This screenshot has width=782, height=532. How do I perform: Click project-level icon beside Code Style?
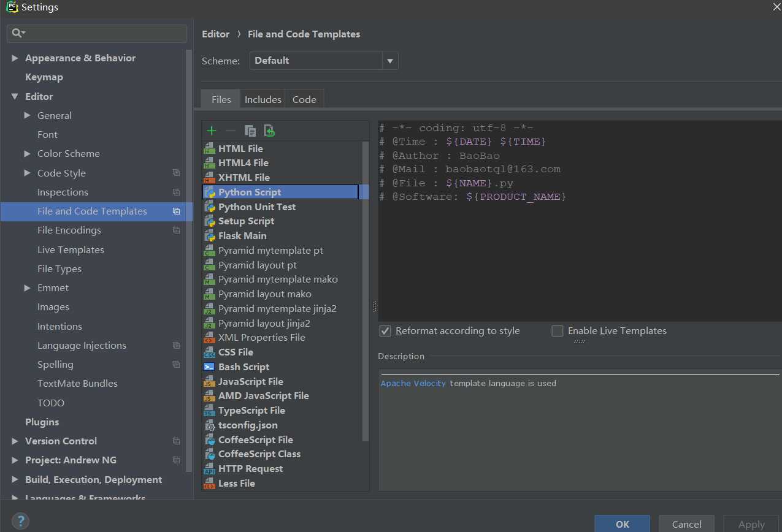[x=176, y=173]
